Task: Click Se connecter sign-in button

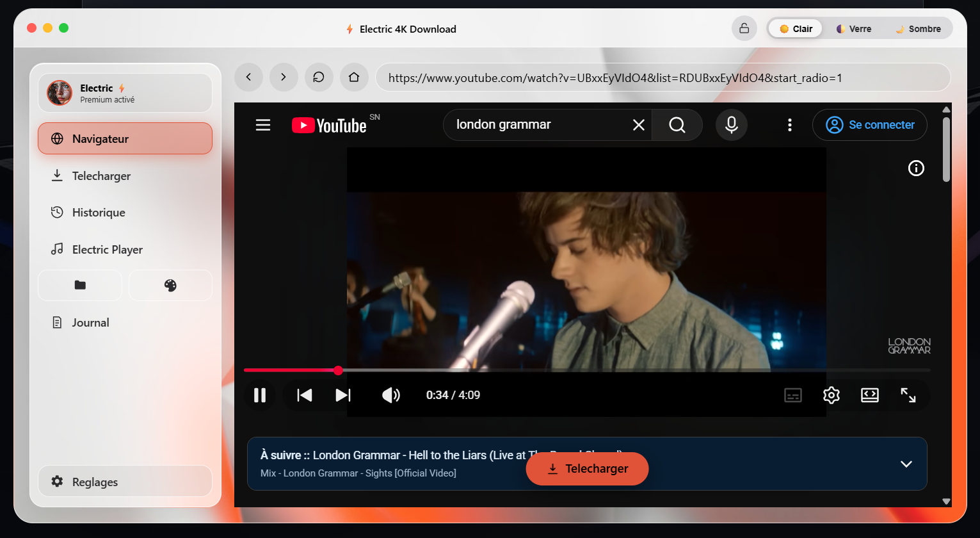Action: pos(870,125)
